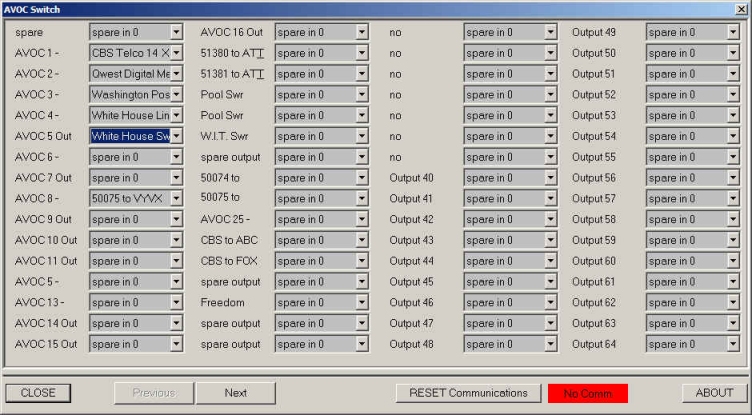Click RESET Communications

[x=468, y=393]
